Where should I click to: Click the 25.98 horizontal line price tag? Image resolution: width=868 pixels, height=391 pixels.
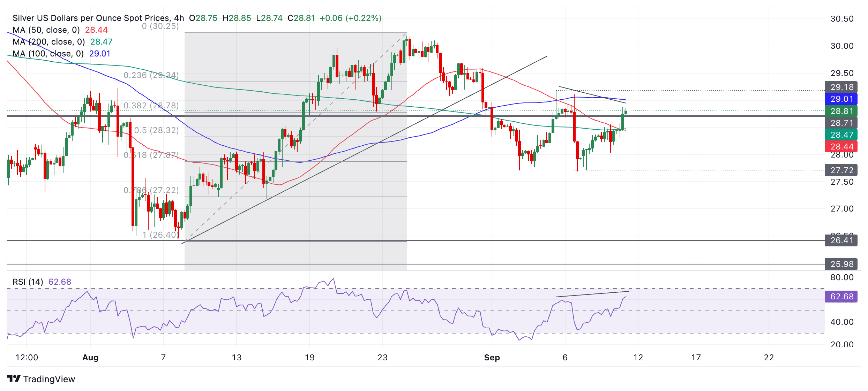tap(841, 264)
